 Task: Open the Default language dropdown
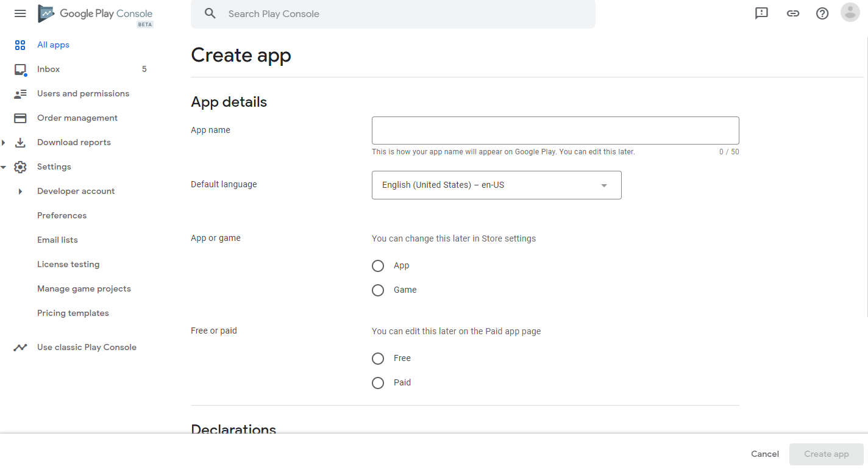click(496, 185)
